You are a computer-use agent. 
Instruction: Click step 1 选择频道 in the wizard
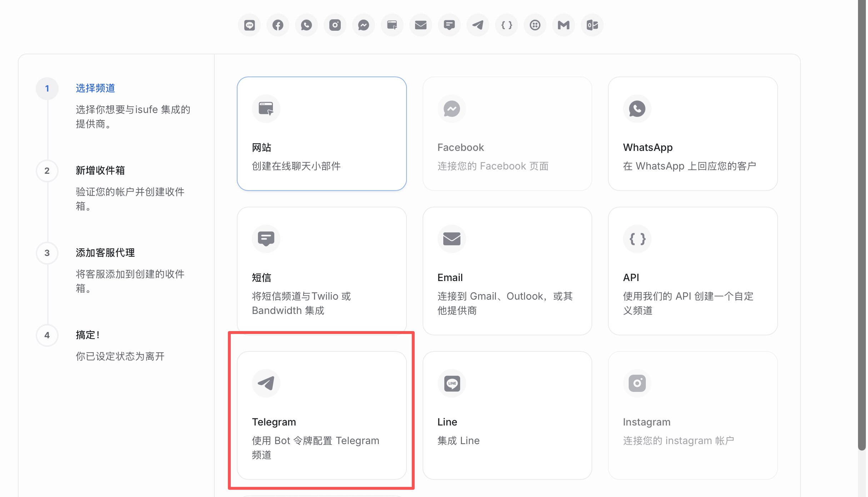(95, 88)
